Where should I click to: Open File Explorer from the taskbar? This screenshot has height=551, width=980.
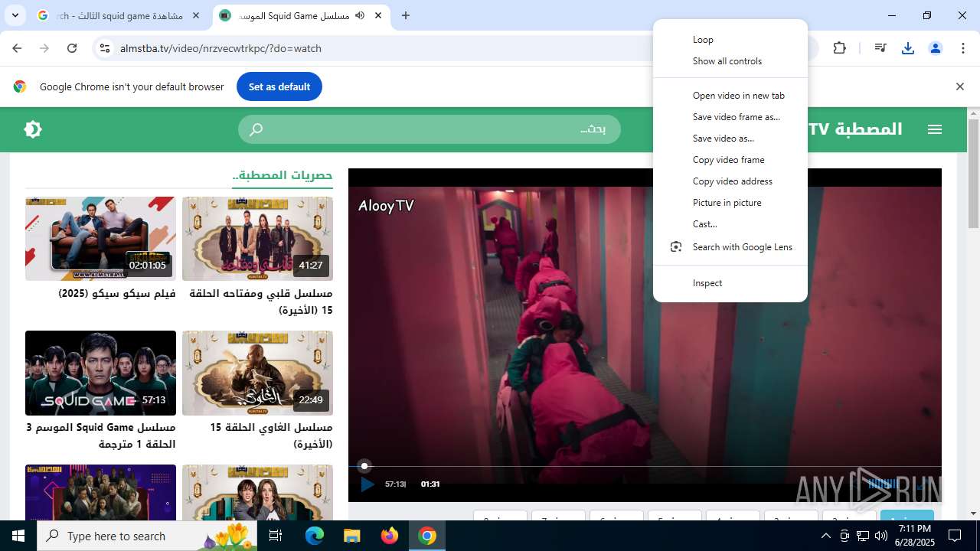[x=352, y=536]
